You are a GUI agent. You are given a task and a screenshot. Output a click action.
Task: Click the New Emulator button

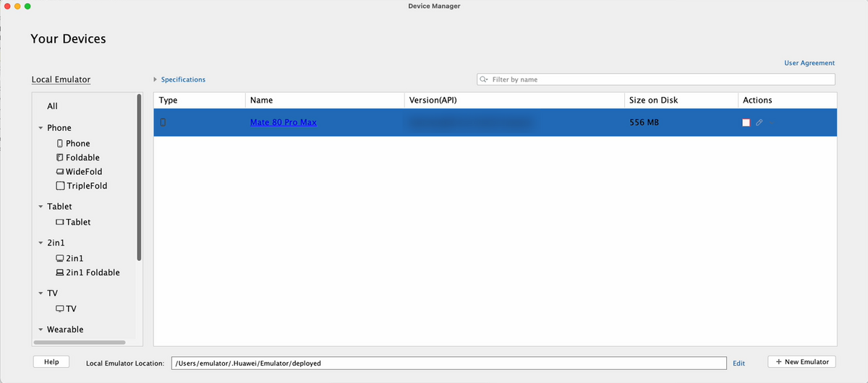pos(801,361)
